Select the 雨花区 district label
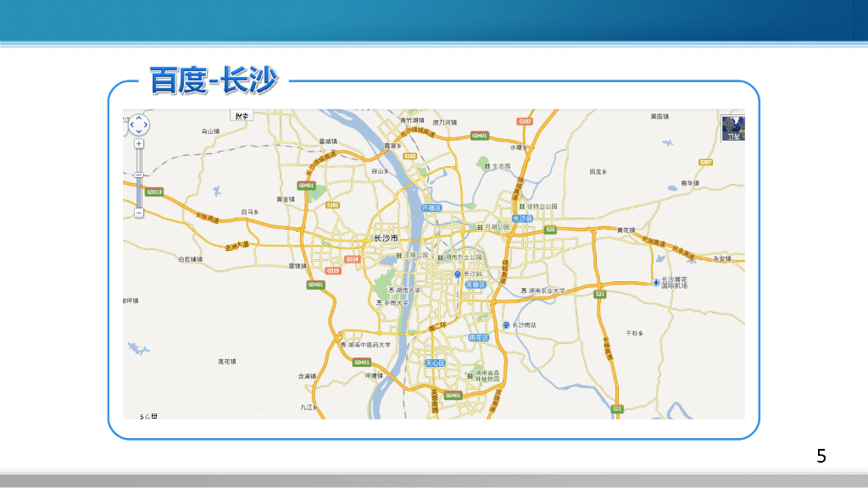This screenshot has height=488, width=868. pyautogui.click(x=479, y=337)
